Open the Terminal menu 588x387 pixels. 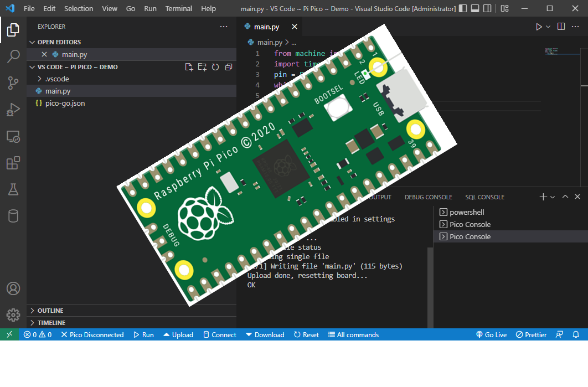pyautogui.click(x=178, y=8)
